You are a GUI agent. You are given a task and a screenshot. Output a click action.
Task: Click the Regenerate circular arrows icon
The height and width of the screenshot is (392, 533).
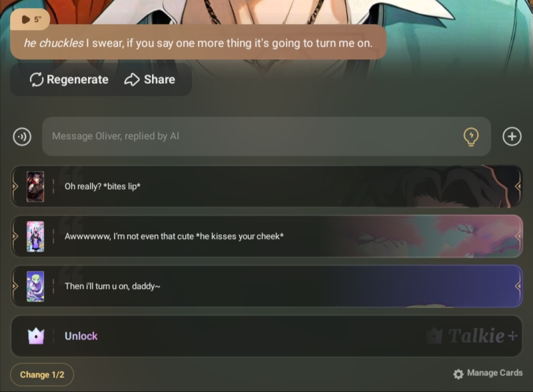37,79
